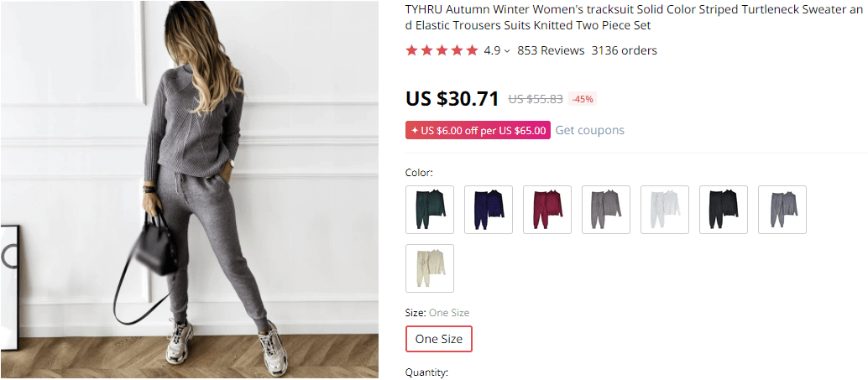Pick the burgundy red tracksuit color

pos(547,210)
